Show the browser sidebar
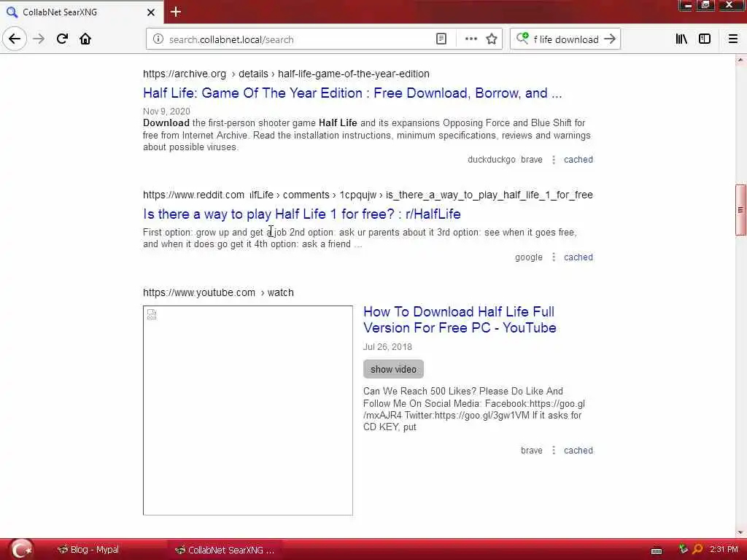 (705, 39)
